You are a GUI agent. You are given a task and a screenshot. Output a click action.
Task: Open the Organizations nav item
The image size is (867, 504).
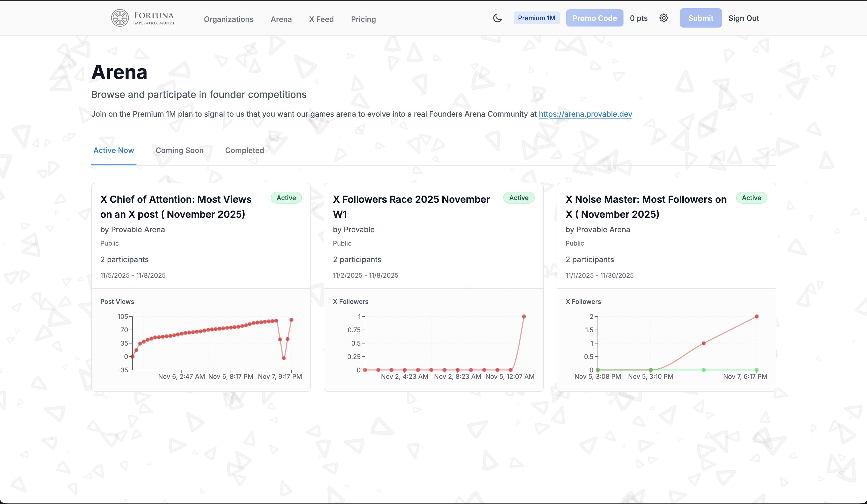229,19
